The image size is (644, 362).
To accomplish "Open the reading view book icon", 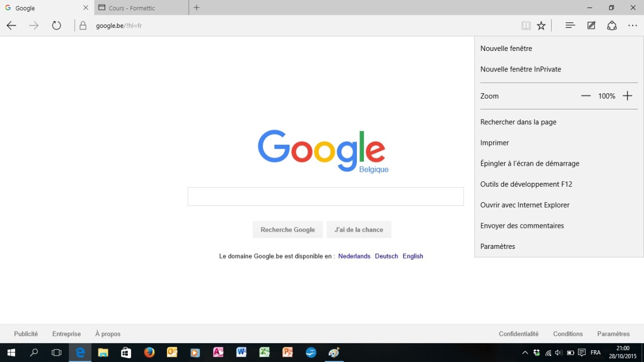I will [x=526, y=26].
